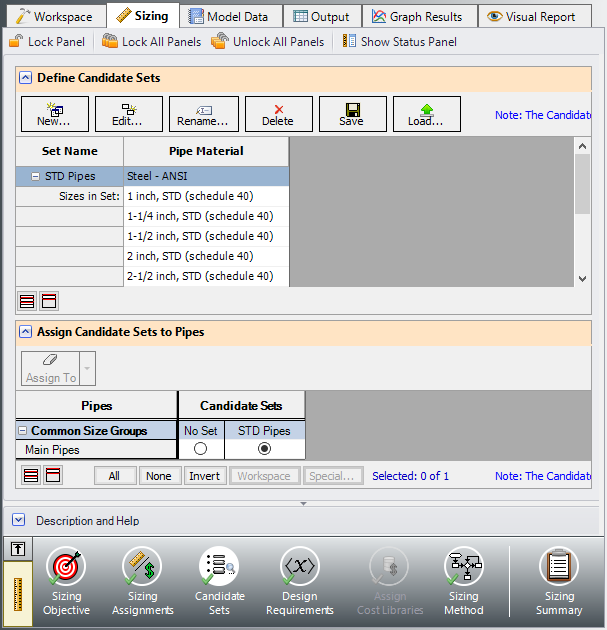Collapse the STD Pipes set row
The height and width of the screenshot is (630, 607).
[x=35, y=176]
